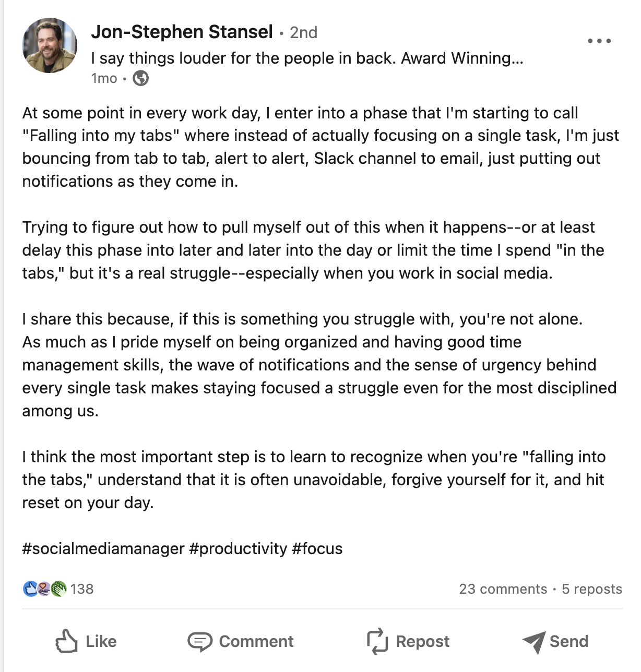Open the #socialmediamanager hashtag

(x=103, y=548)
